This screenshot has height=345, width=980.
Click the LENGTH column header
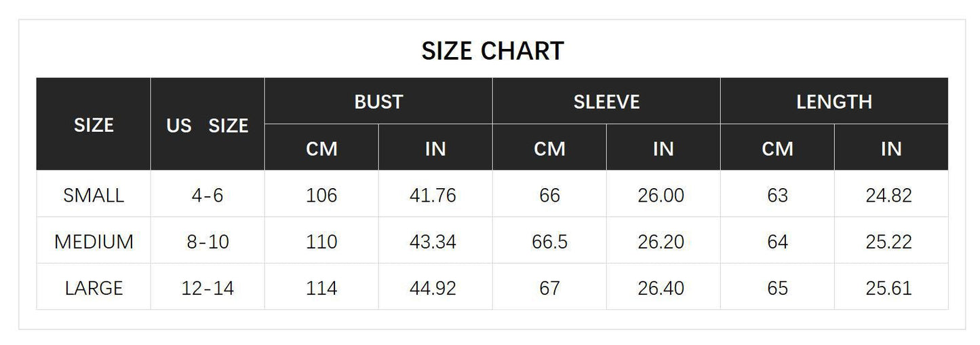click(834, 102)
